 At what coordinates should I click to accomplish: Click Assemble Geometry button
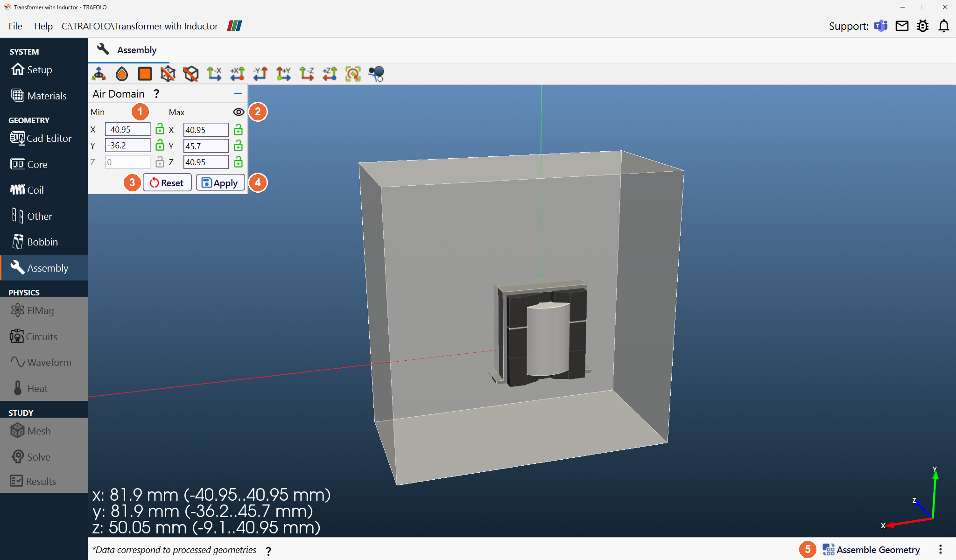point(871,550)
